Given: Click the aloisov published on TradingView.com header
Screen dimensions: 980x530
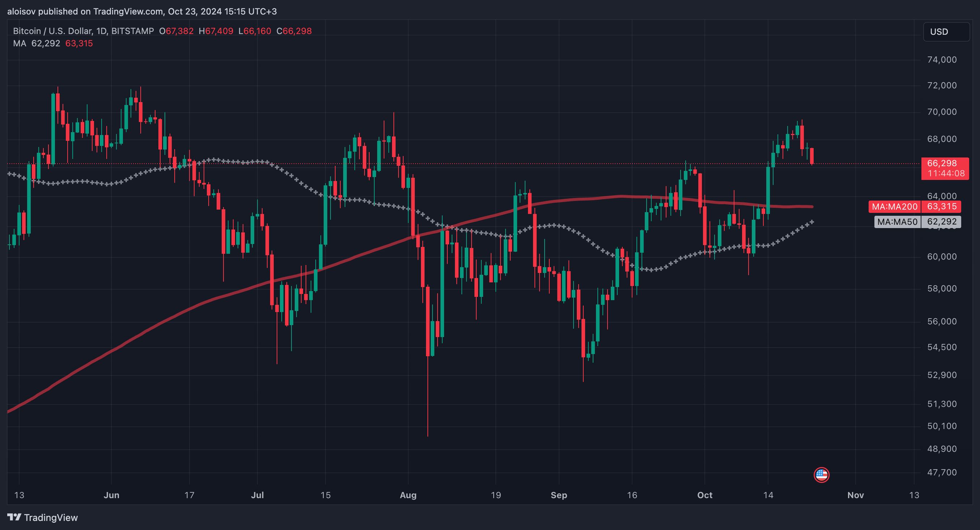Looking at the screenshot, I should coord(142,12).
